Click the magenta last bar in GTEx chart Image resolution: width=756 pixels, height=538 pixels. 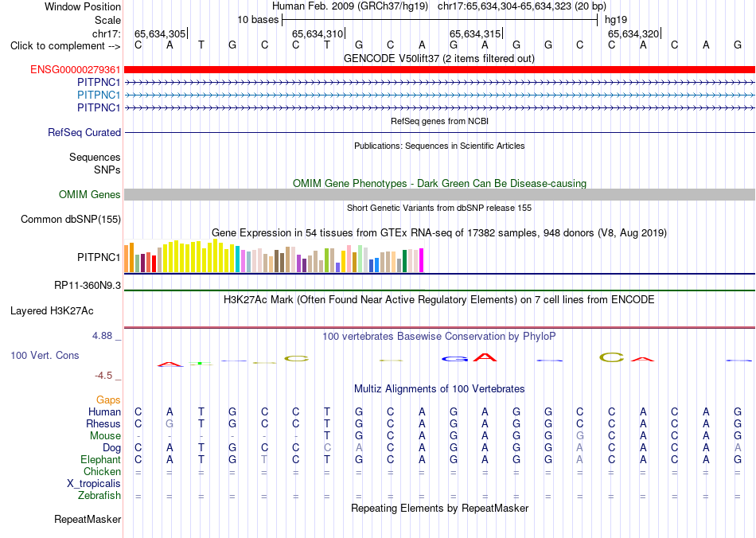pyautogui.click(x=422, y=260)
